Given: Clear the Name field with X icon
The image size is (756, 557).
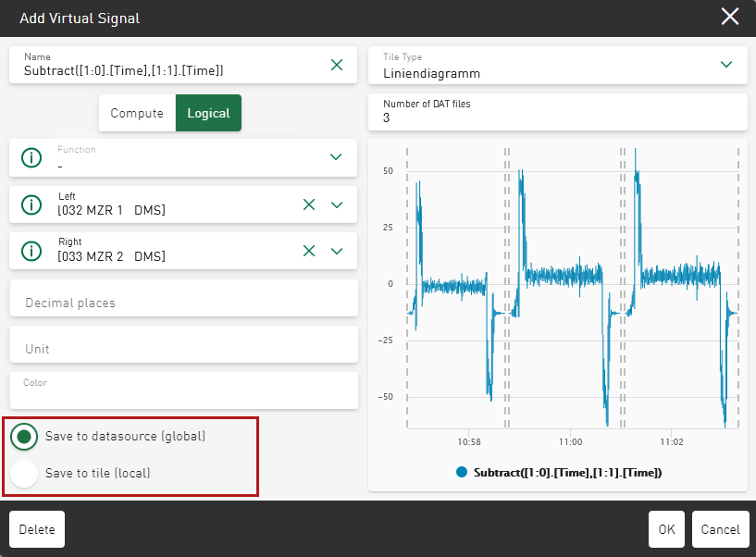Looking at the screenshot, I should coord(337,65).
